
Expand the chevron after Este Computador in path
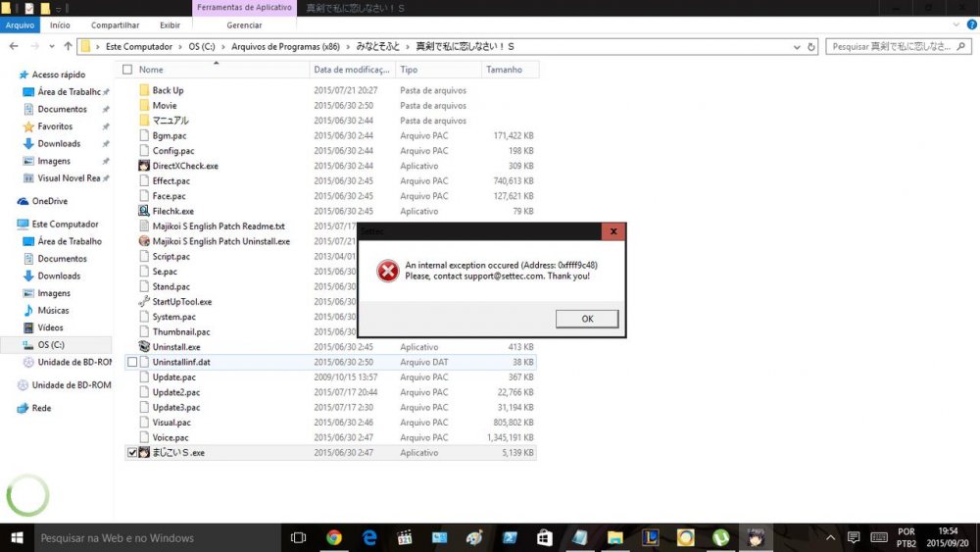(x=179, y=46)
